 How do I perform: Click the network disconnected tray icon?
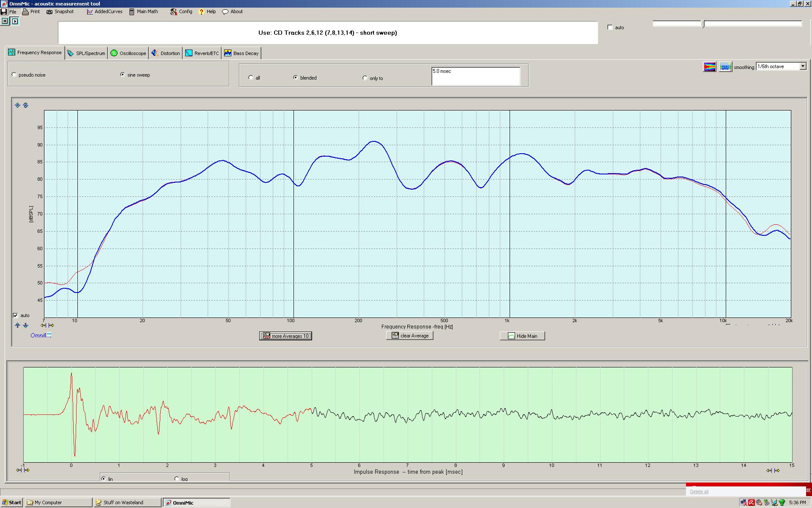point(743,502)
